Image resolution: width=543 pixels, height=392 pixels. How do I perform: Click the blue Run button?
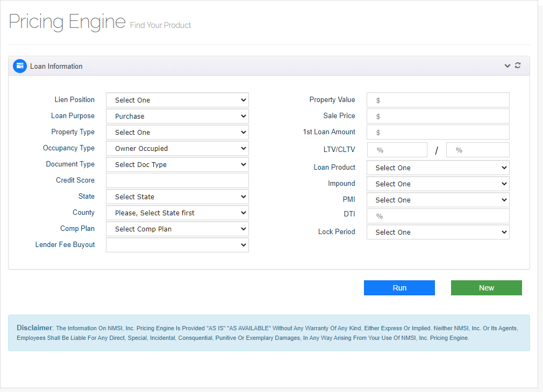point(399,288)
